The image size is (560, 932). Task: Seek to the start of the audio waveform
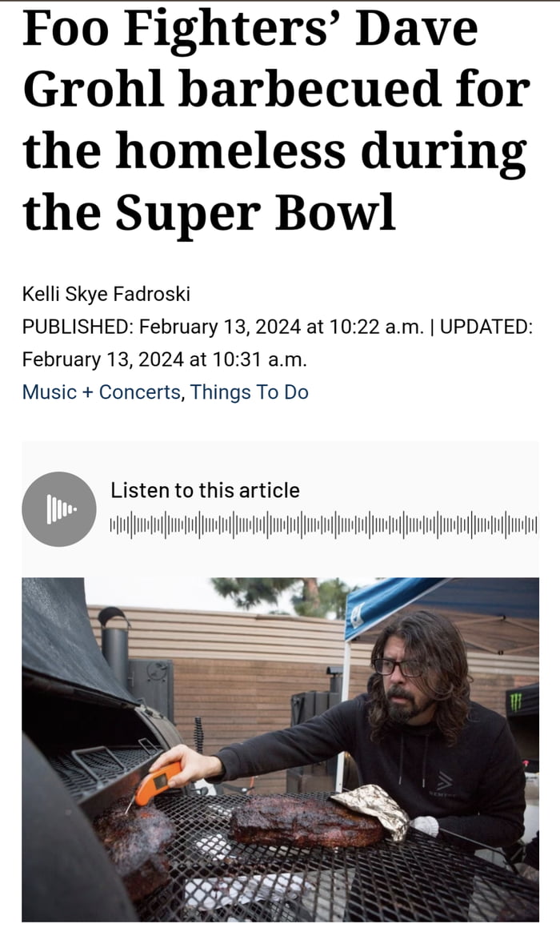coord(113,526)
